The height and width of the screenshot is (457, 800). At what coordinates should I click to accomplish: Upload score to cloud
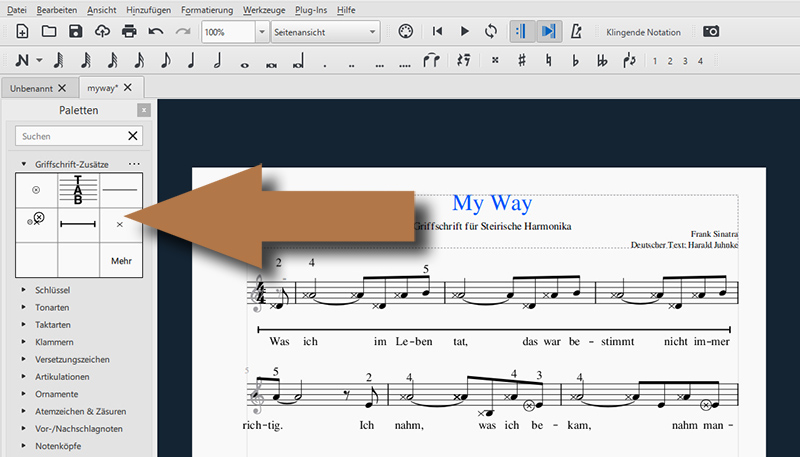coord(103,32)
